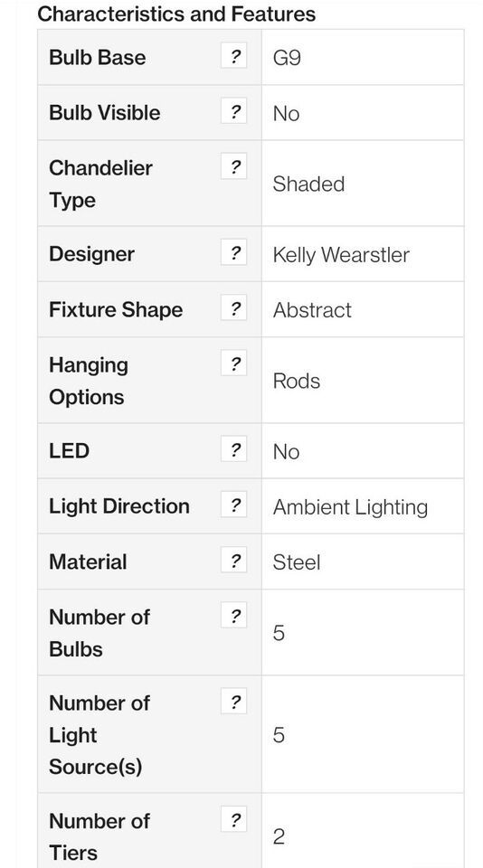Click the Kelly Wearstler designer value

pos(341,255)
